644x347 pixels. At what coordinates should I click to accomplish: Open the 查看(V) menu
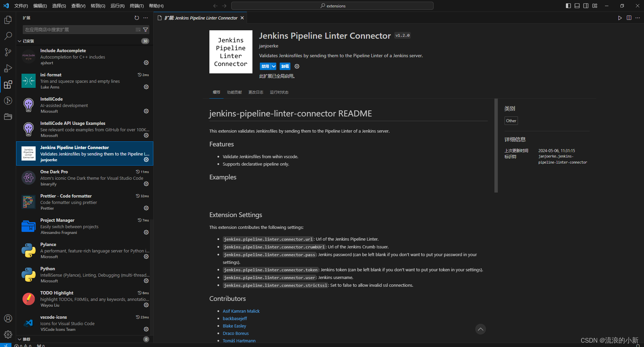[78, 6]
